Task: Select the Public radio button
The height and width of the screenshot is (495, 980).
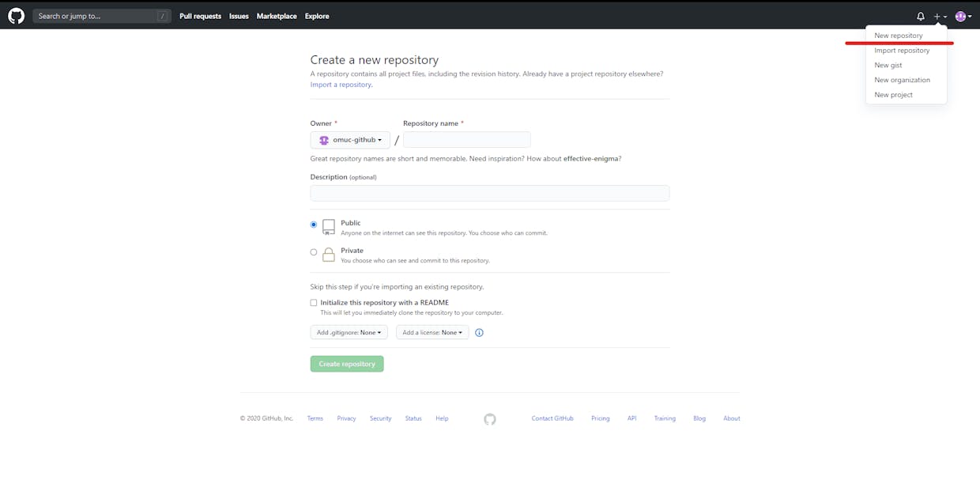Action: [314, 225]
